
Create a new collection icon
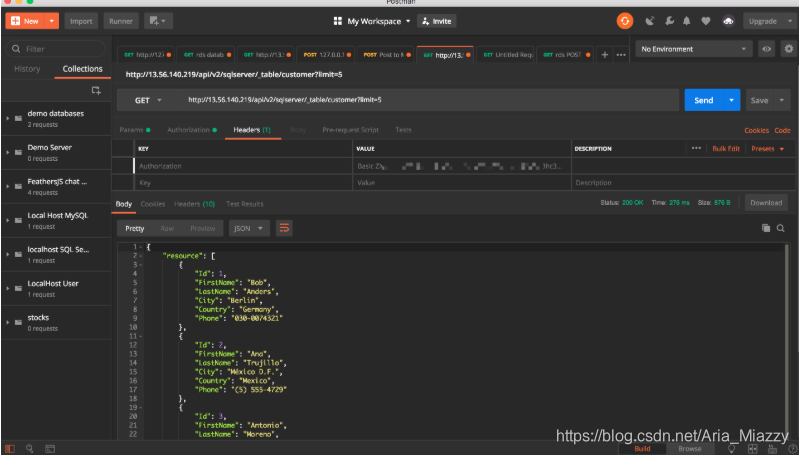click(96, 90)
